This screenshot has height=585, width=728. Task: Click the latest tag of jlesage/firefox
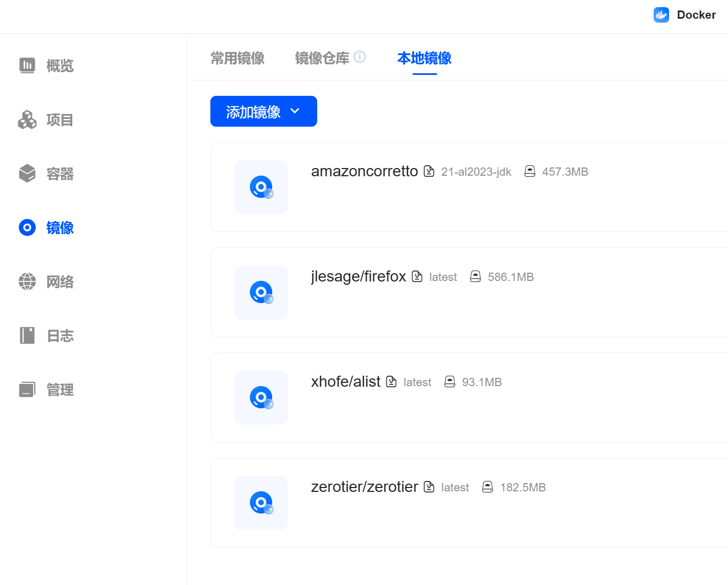click(x=442, y=277)
